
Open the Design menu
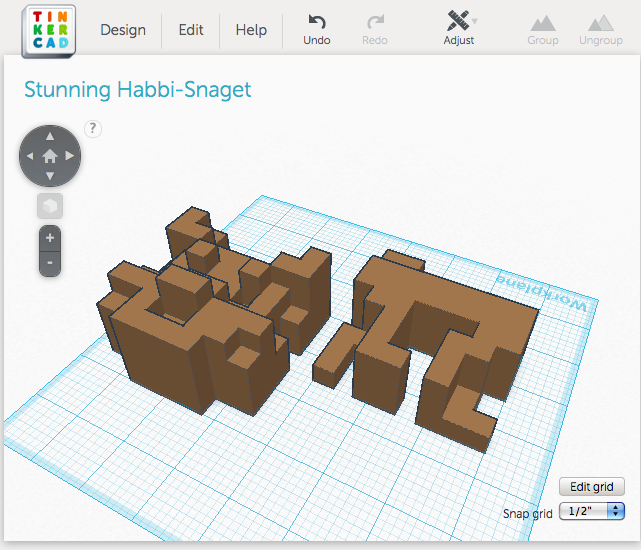(x=123, y=30)
